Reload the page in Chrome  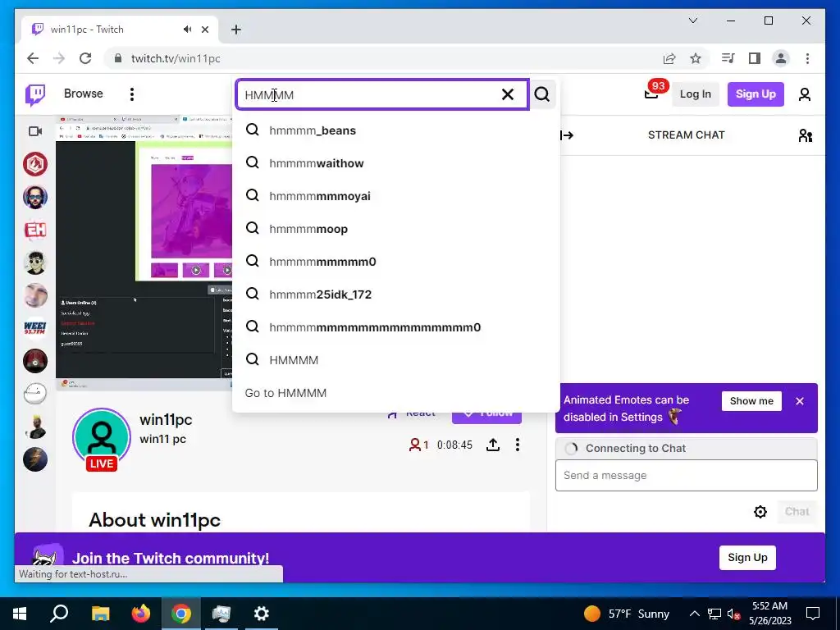click(85, 58)
